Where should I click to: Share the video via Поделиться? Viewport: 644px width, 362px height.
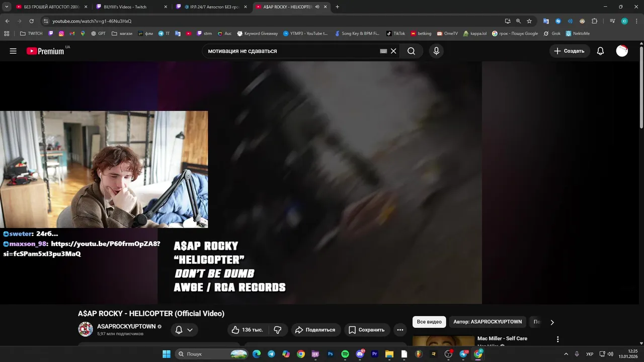[x=315, y=330]
